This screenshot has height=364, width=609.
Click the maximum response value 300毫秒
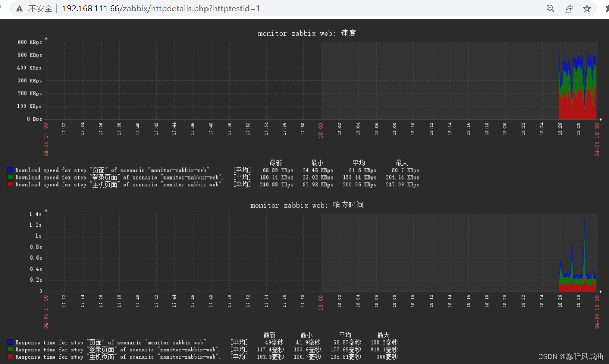pos(387,357)
